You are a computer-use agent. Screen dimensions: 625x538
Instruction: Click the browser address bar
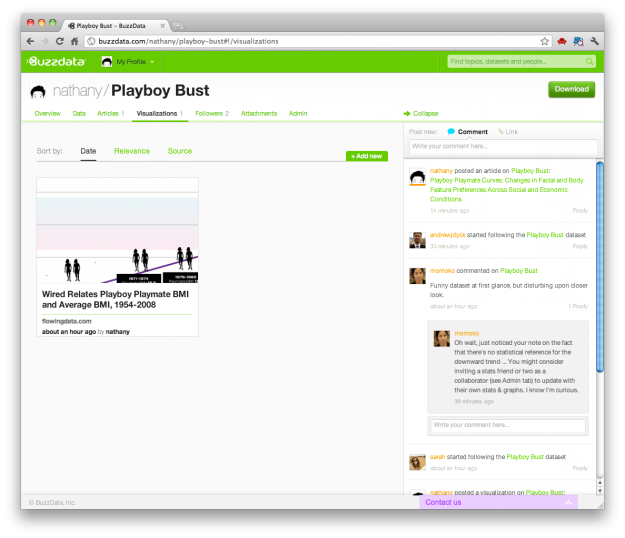(x=317, y=41)
